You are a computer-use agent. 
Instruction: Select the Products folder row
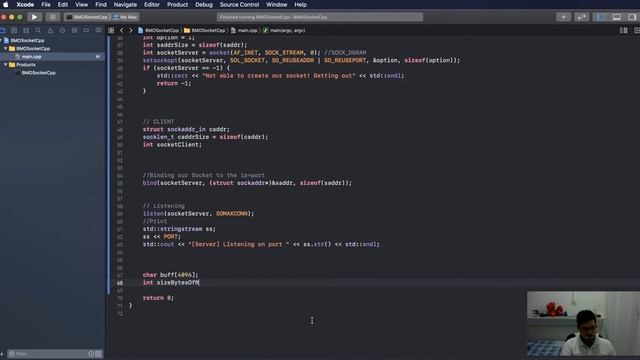tap(52, 65)
